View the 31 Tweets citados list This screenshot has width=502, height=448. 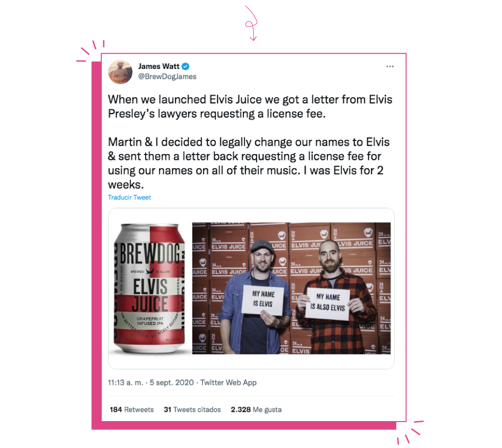coord(192,409)
